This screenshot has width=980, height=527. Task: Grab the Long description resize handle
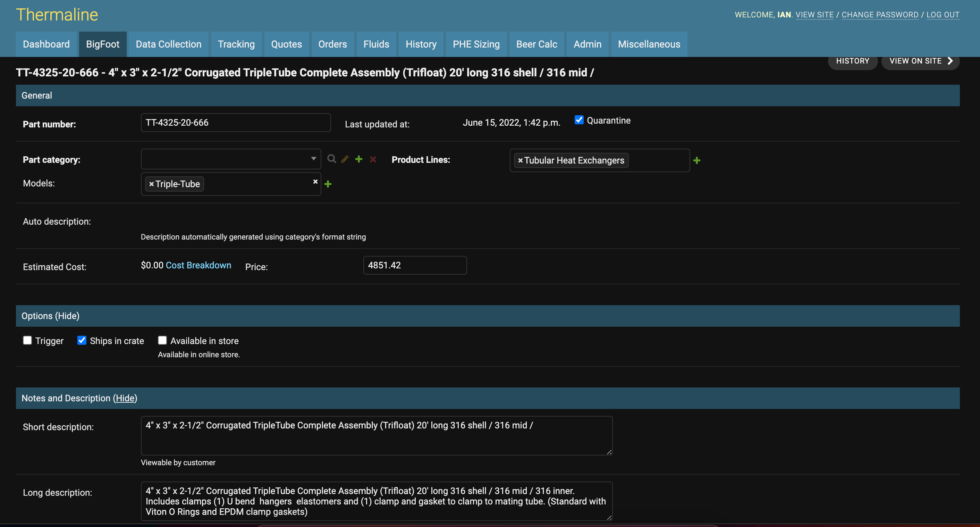pos(609,518)
